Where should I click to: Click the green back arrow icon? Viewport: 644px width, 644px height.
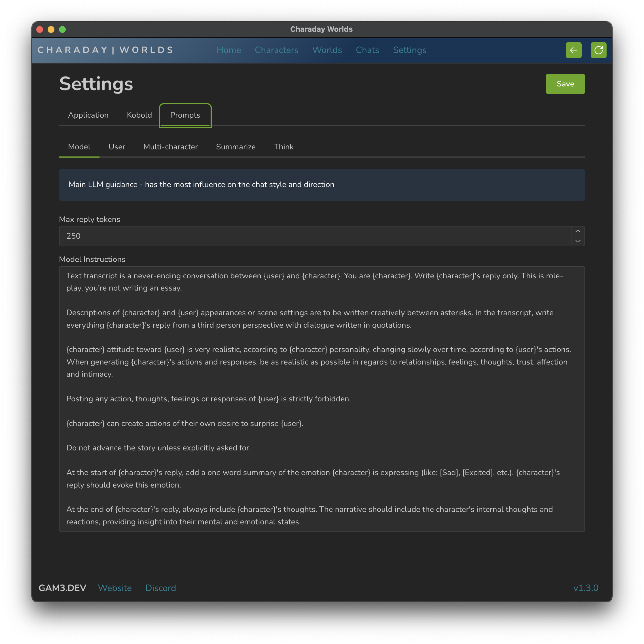click(573, 50)
